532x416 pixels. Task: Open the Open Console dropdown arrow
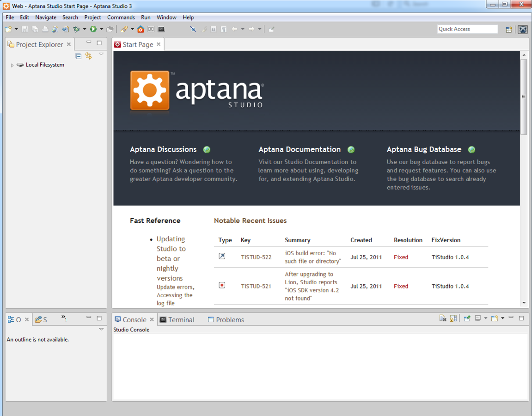[502, 318]
